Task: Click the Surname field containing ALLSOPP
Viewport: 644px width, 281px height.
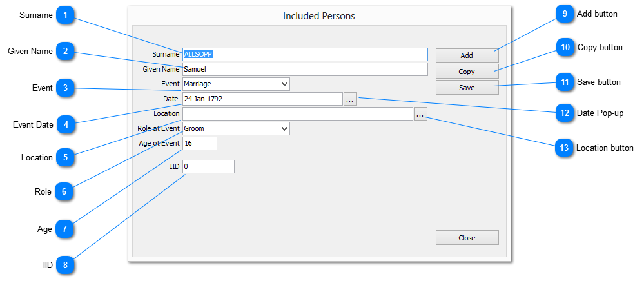Action: pyautogui.click(x=305, y=54)
